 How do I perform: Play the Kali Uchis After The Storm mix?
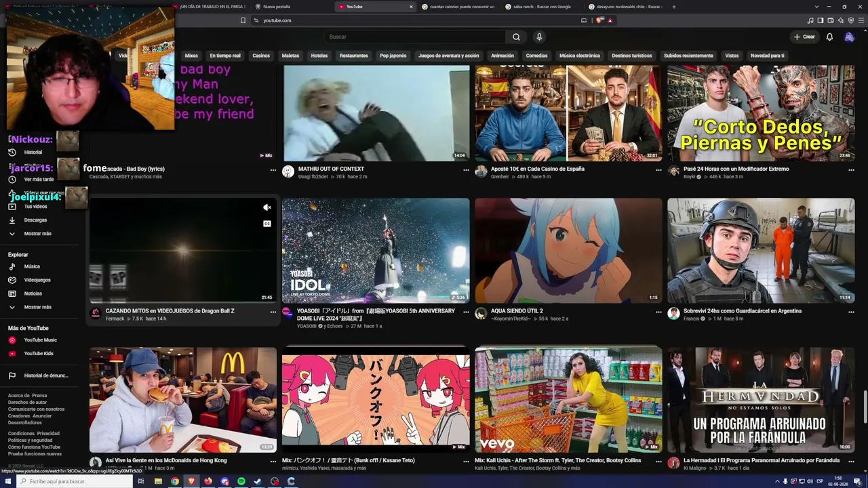(x=568, y=400)
